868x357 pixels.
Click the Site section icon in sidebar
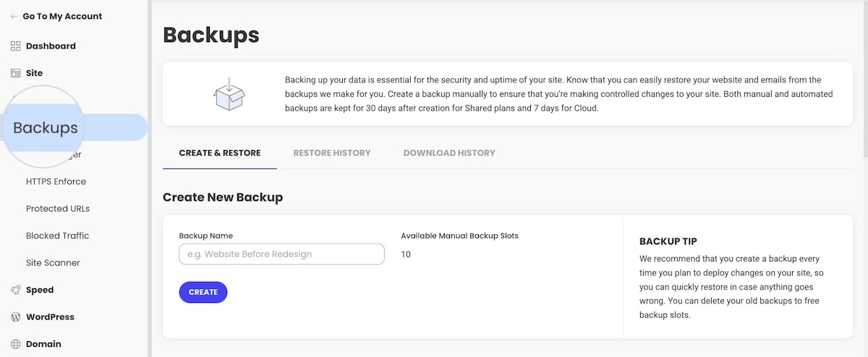click(x=15, y=73)
